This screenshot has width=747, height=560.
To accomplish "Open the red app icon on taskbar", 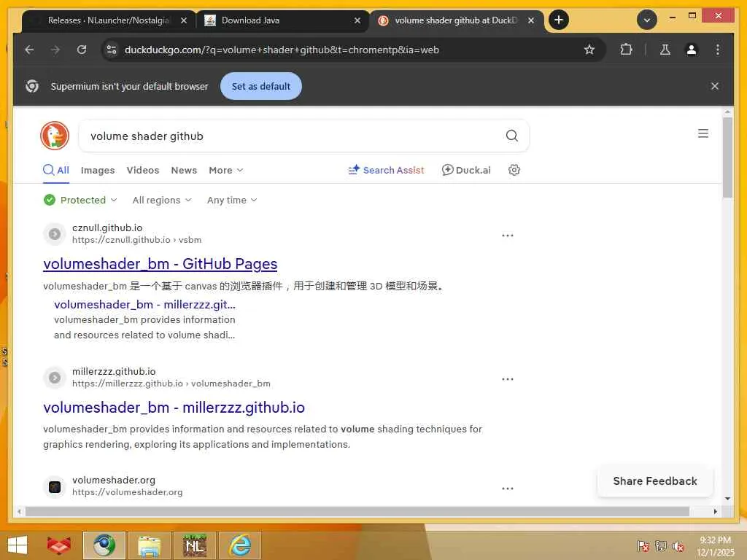I will (59, 545).
